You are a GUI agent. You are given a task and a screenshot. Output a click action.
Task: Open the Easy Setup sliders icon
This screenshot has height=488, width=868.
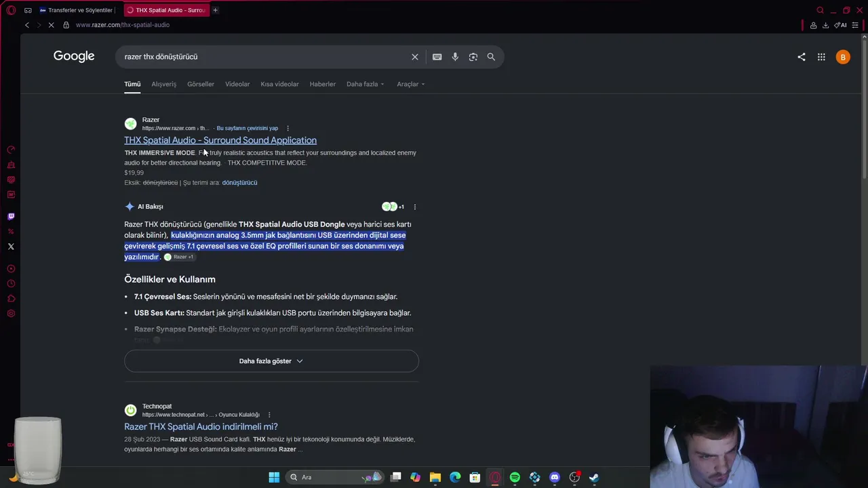pyautogui.click(x=856, y=25)
